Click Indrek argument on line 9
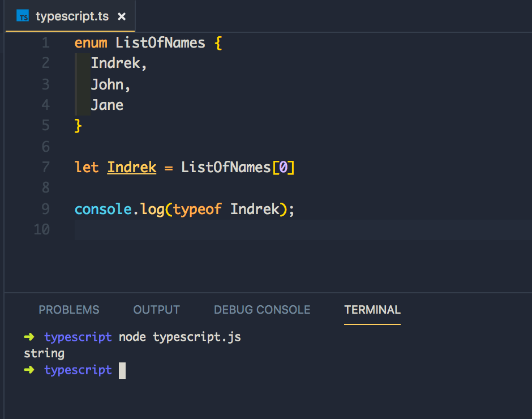Viewport: 532px width, 419px height. coord(255,209)
